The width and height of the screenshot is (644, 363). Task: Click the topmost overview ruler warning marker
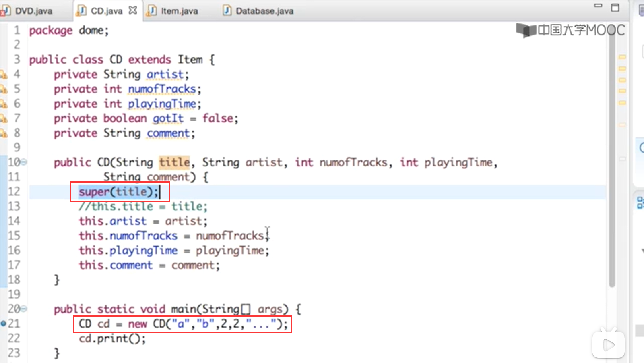click(x=622, y=57)
